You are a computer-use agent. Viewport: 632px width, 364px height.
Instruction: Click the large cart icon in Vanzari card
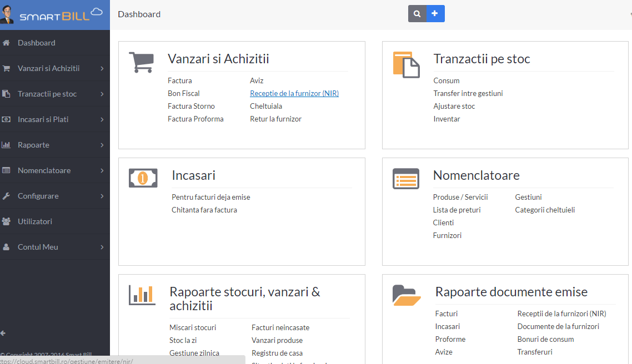142,62
